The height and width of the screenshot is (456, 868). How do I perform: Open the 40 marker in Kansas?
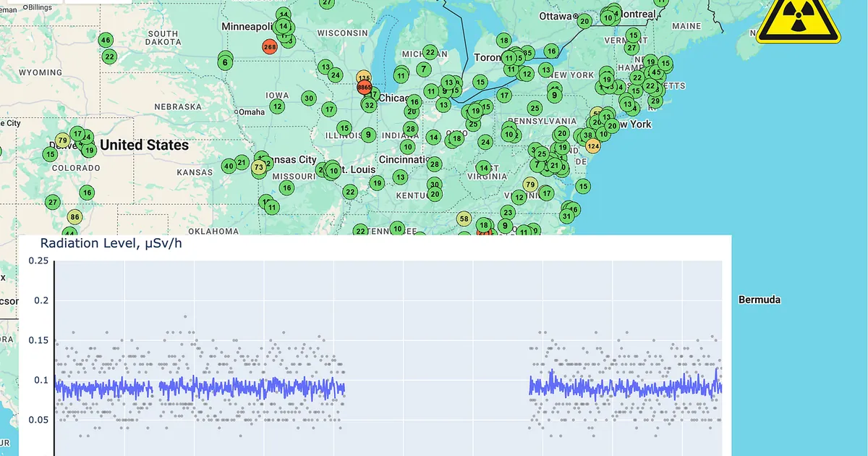coord(229,166)
